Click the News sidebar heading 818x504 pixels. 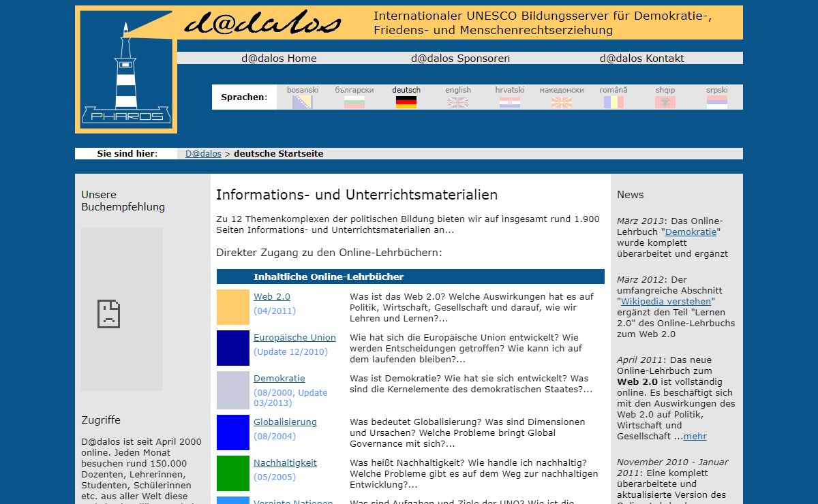[x=630, y=195]
